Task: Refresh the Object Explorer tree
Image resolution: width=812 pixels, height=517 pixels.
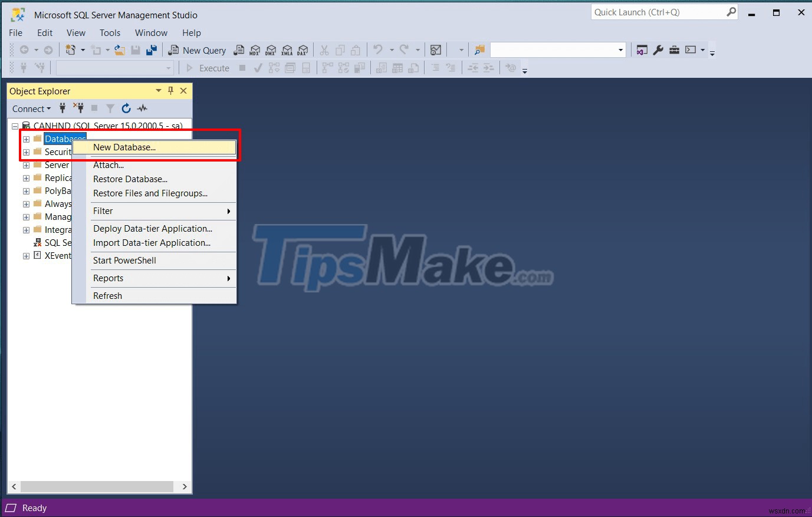Action: (x=126, y=108)
